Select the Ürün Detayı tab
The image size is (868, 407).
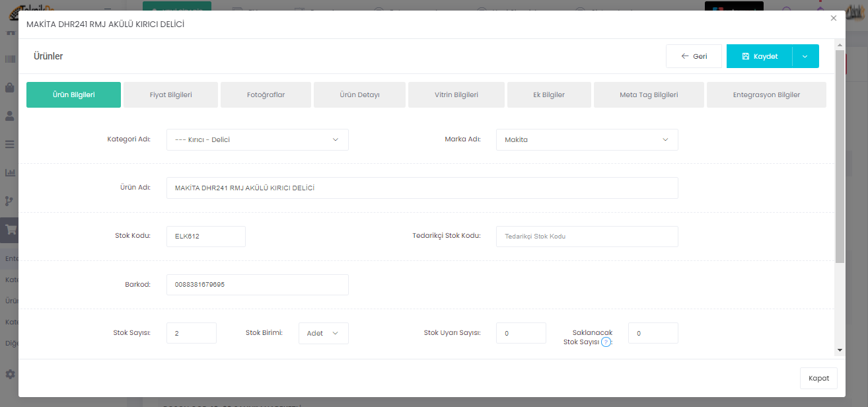(x=359, y=94)
